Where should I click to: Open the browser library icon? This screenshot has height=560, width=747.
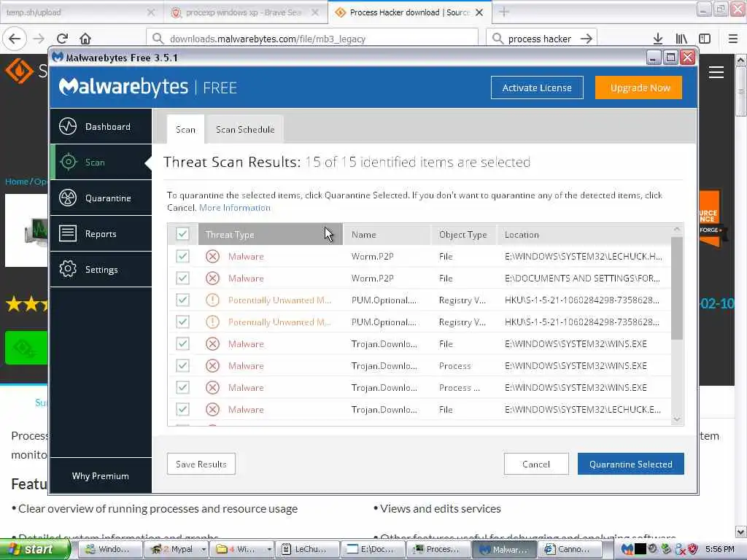[681, 39]
